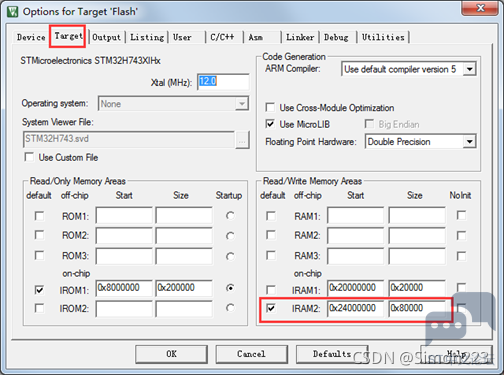Image resolution: width=504 pixels, height=375 pixels.
Task: Click the OK button
Action: coord(171,354)
